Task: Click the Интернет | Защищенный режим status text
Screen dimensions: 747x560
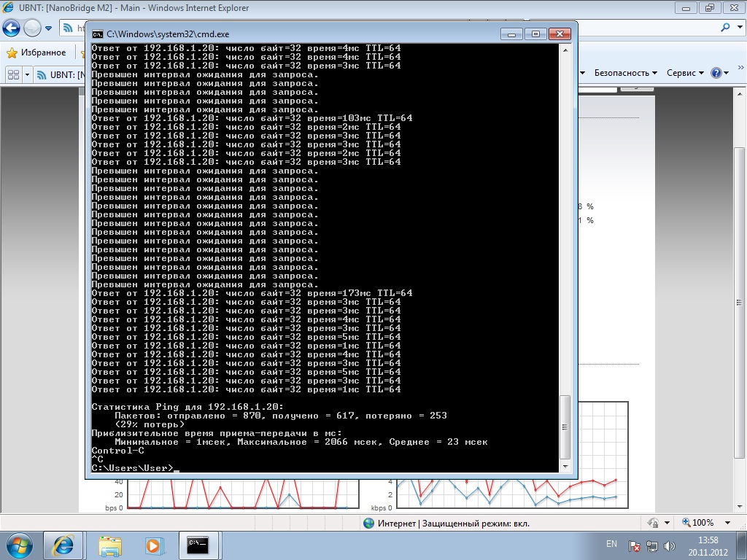Action: [454, 524]
